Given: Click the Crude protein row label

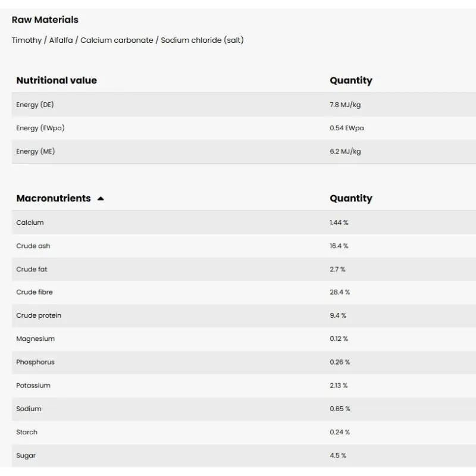Looking at the screenshot, I should pos(39,315).
